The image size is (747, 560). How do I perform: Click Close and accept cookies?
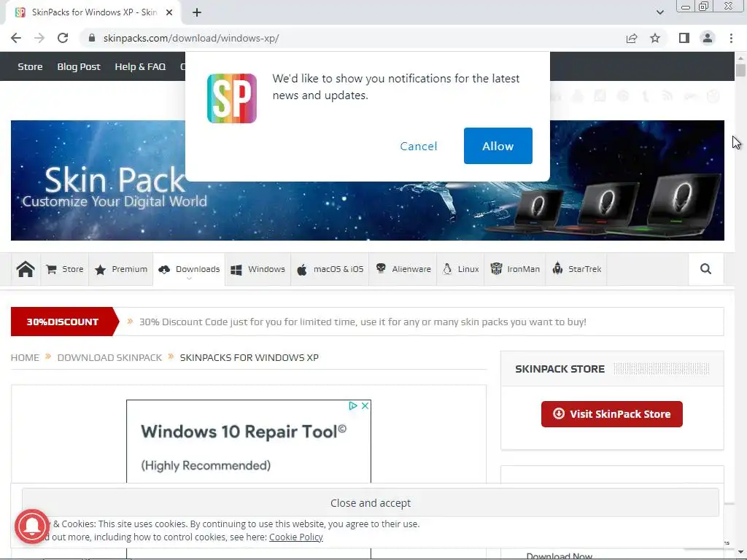[x=370, y=503]
